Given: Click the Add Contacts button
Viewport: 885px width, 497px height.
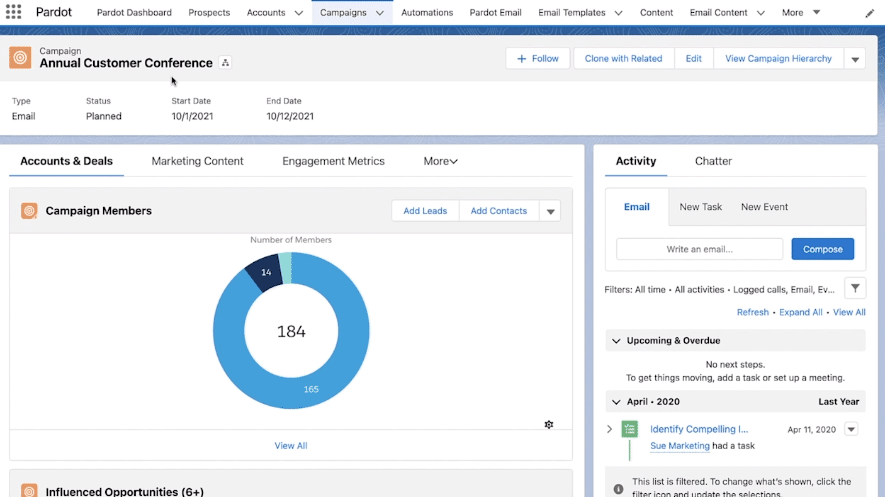Looking at the screenshot, I should pos(498,211).
